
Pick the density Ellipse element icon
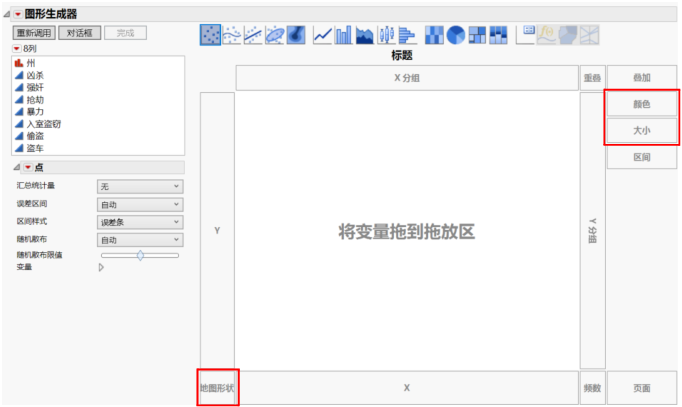click(x=274, y=35)
